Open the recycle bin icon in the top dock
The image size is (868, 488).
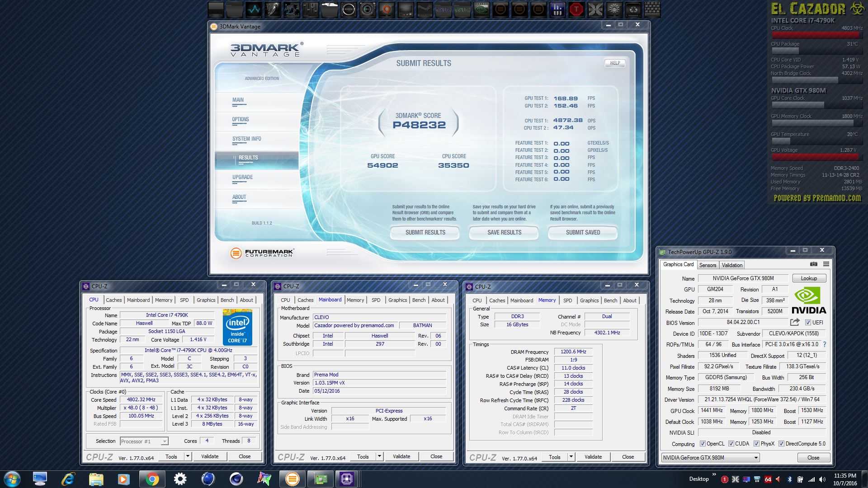pos(633,9)
